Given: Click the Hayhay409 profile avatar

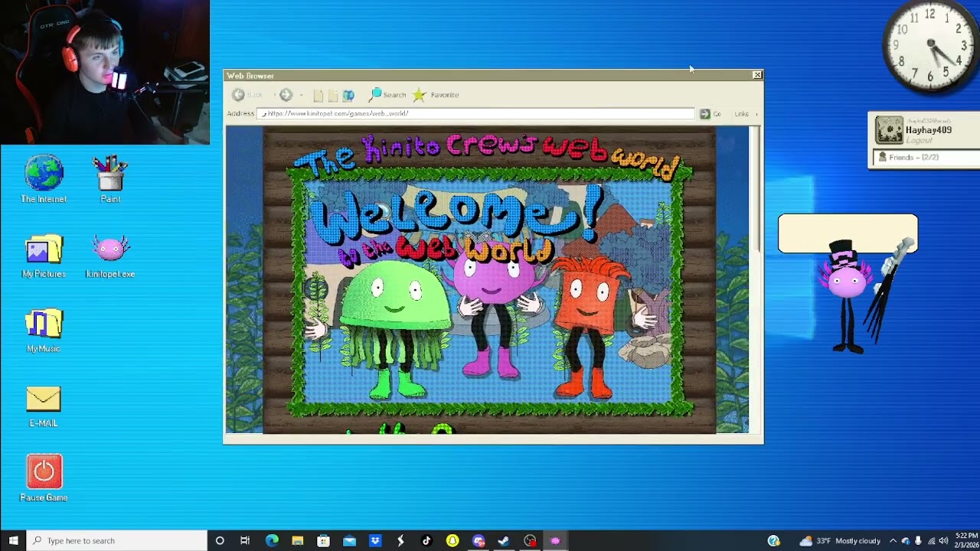Looking at the screenshot, I should coord(889,130).
